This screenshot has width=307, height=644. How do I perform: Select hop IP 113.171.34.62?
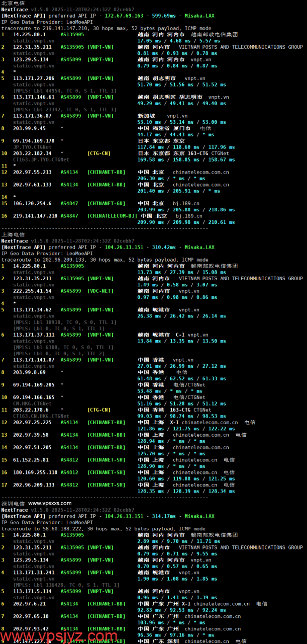coord(32,310)
